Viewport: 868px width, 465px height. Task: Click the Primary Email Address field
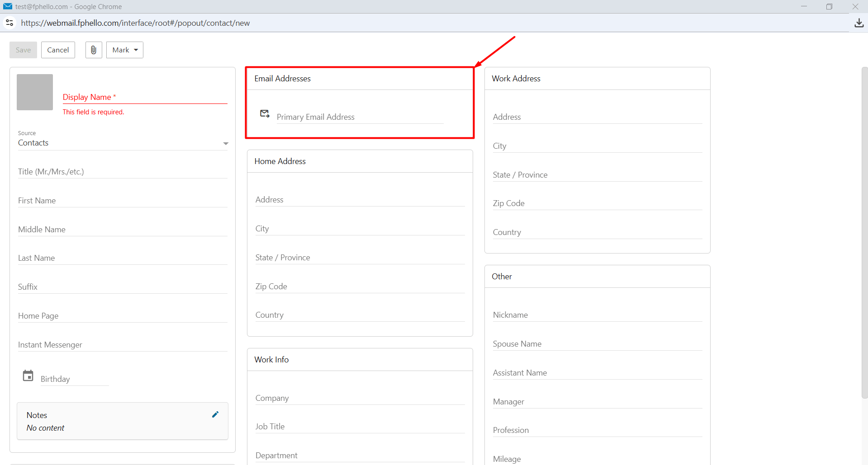click(360, 117)
